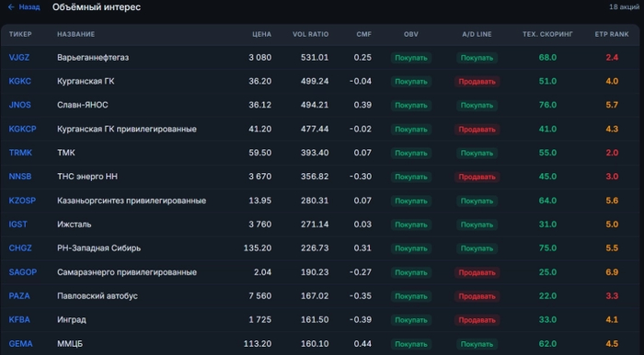Image resolution: width=644 pixels, height=355 pixels.
Task: Select the name Казаньоргсинтез привилегированные
Action: point(132,200)
